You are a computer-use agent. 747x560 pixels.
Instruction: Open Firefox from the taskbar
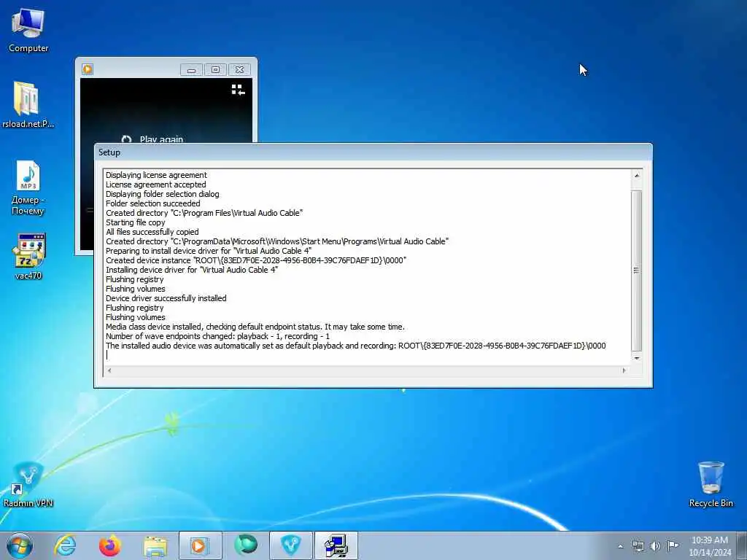pyautogui.click(x=110, y=545)
